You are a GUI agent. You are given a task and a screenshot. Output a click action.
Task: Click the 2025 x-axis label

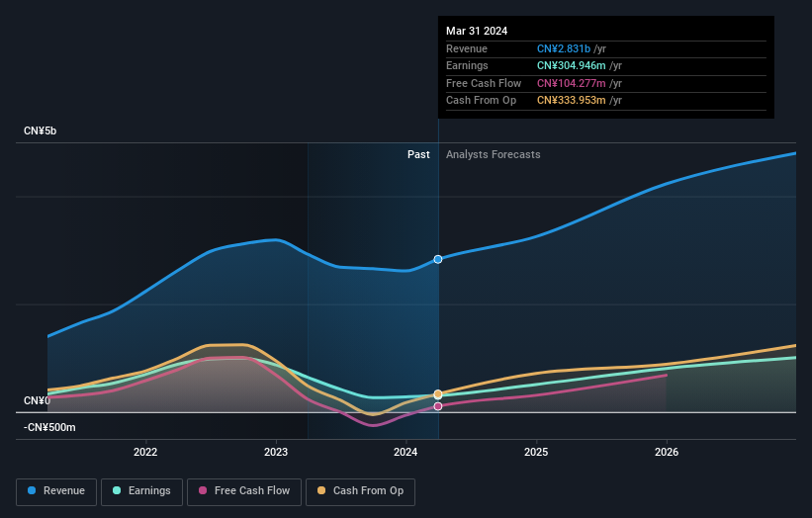point(536,452)
